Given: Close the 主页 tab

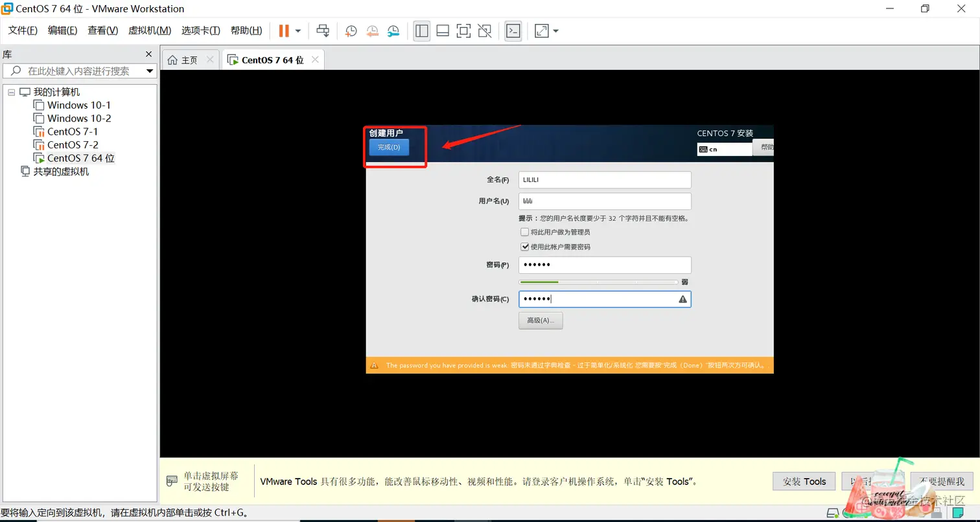Looking at the screenshot, I should tap(209, 60).
